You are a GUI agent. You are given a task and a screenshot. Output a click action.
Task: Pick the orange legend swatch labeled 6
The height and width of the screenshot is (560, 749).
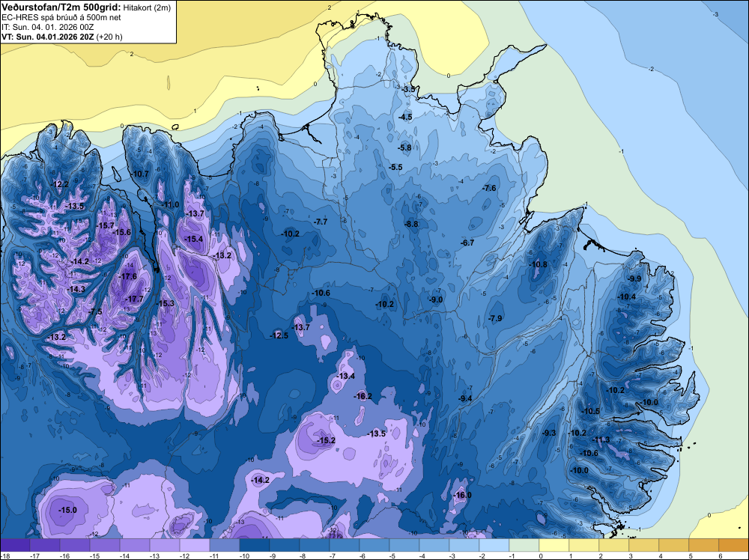pos(734,545)
